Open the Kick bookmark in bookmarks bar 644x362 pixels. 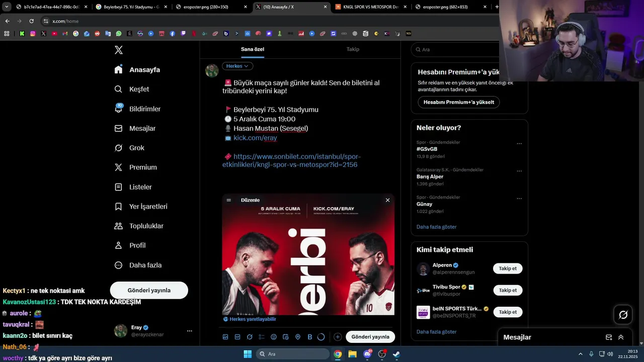[x=22, y=34]
